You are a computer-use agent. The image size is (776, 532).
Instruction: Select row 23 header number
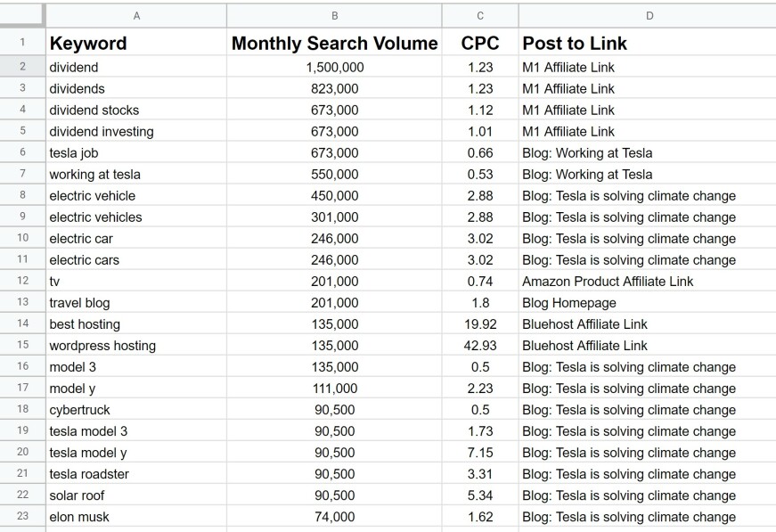point(22,517)
